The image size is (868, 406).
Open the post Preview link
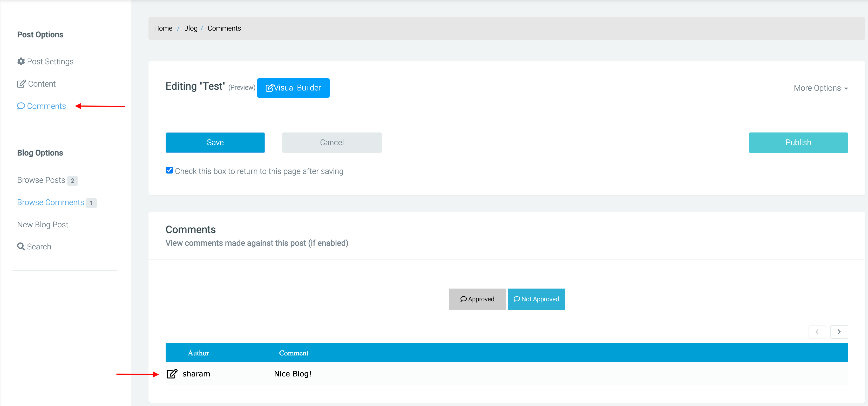(x=242, y=88)
